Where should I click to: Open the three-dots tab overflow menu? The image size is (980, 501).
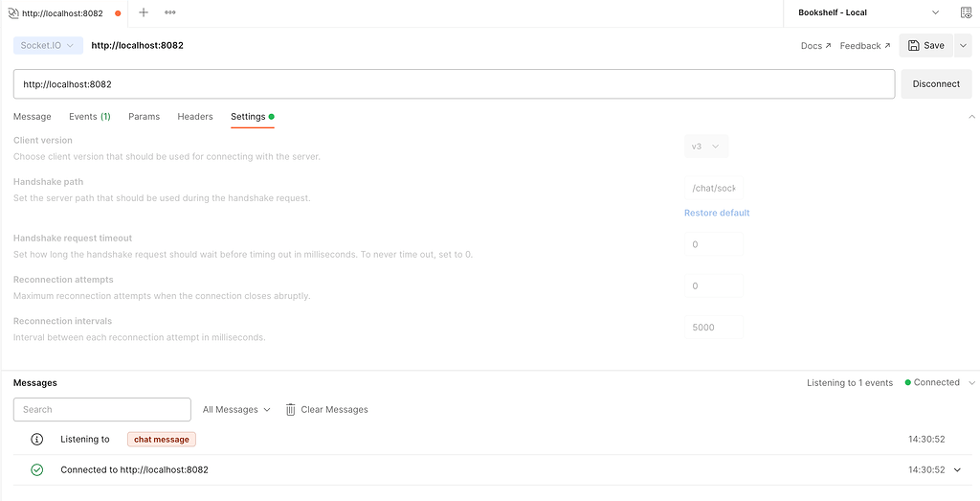(x=170, y=12)
